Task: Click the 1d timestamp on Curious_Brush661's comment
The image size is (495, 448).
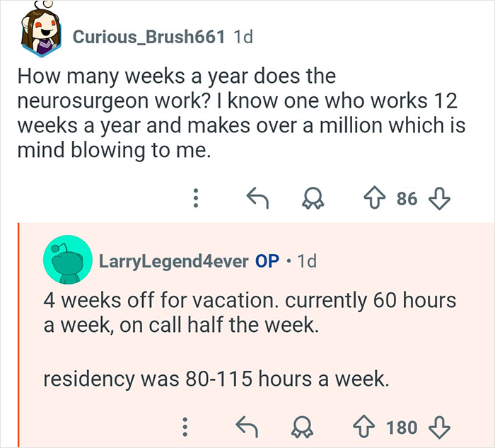Action: point(242,38)
